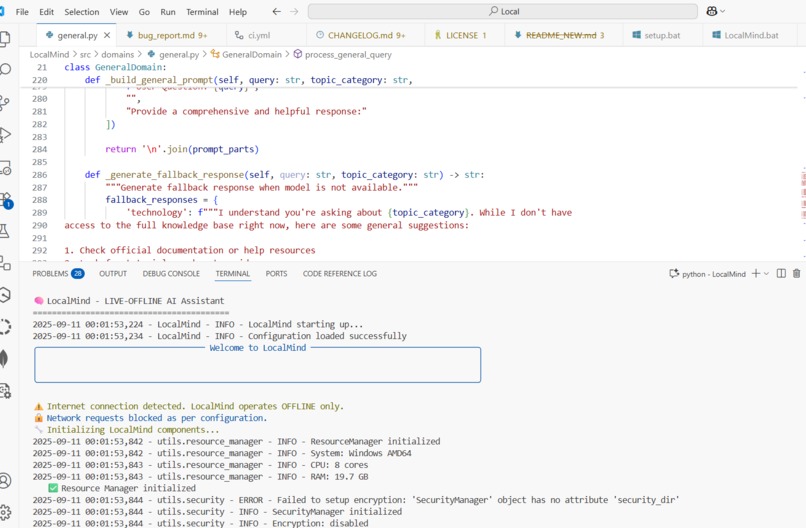Switch to the setup.bat tab
This screenshot has height=528, width=806.
[662, 35]
